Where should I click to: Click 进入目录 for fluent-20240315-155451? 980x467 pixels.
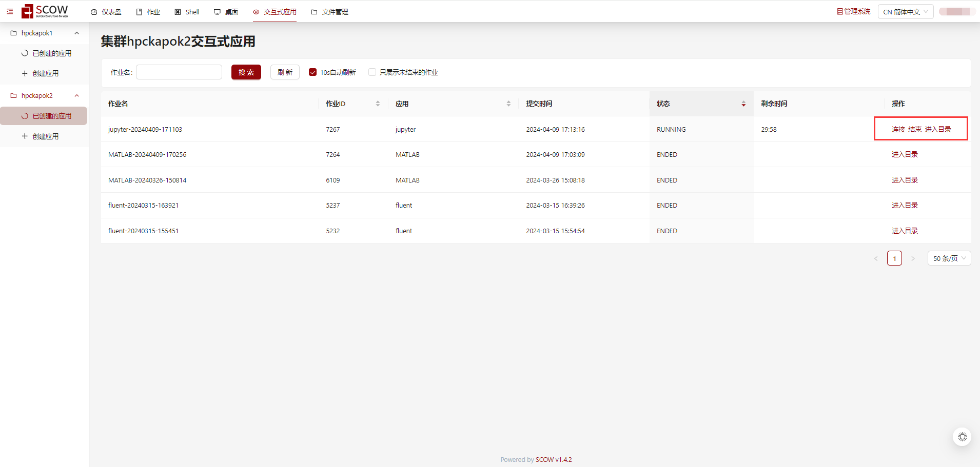tap(905, 231)
